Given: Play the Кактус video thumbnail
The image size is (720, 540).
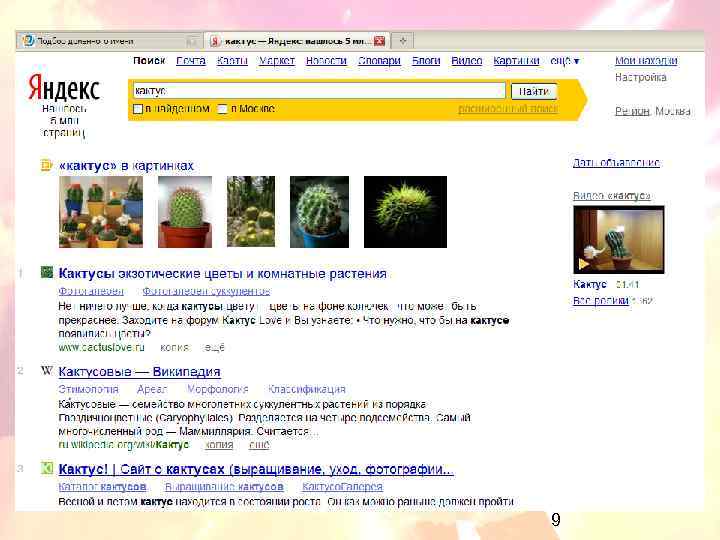Looking at the screenshot, I should [618, 239].
